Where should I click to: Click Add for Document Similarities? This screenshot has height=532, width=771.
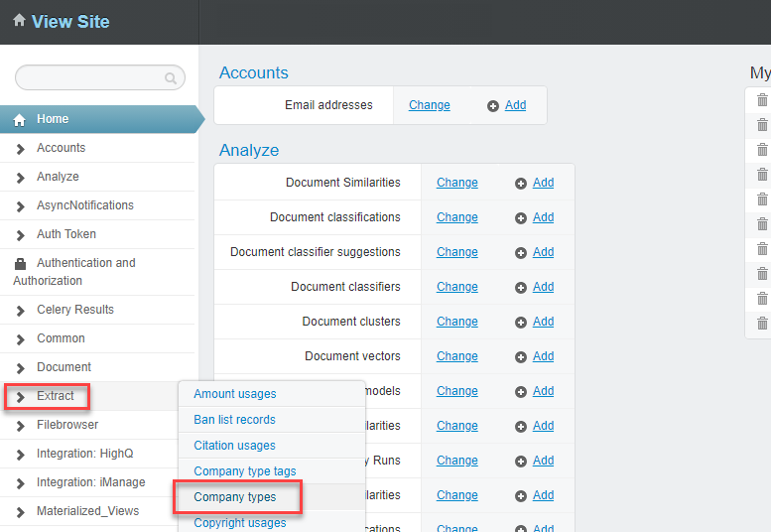(544, 183)
